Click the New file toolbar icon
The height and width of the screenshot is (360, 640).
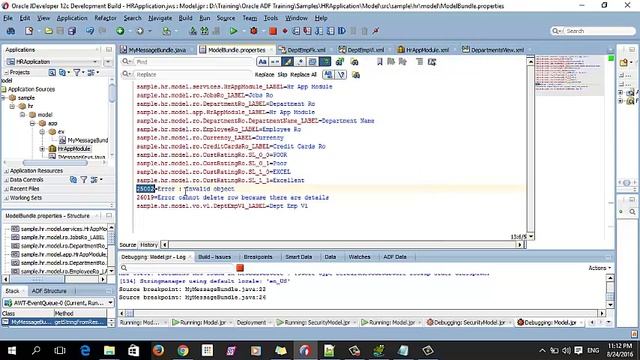pos(29,31)
